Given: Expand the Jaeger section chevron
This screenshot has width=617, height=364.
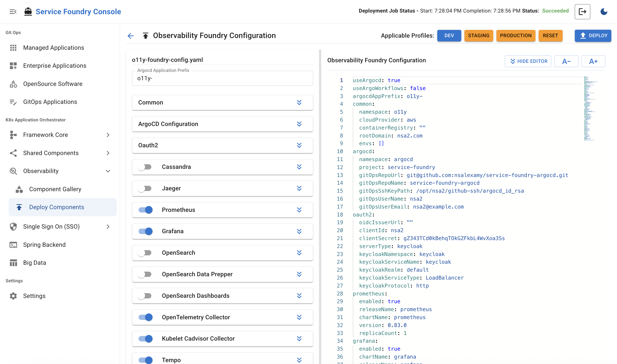Looking at the screenshot, I should 299,188.
